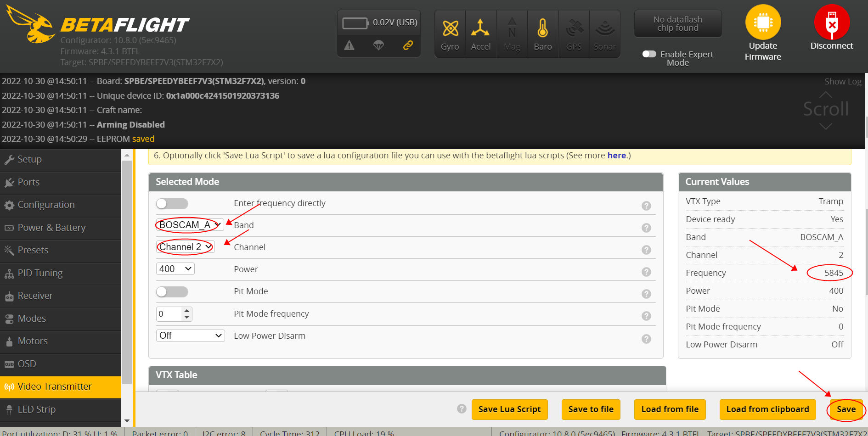868x436 pixels.
Task: Toggle Enter frequency directly switch
Action: [x=172, y=203]
